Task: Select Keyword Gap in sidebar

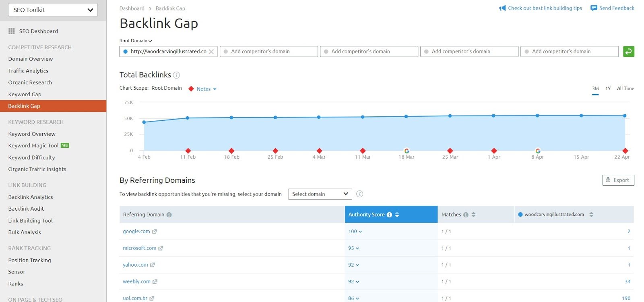Action: pyautogui.click(x=25, y=94)
